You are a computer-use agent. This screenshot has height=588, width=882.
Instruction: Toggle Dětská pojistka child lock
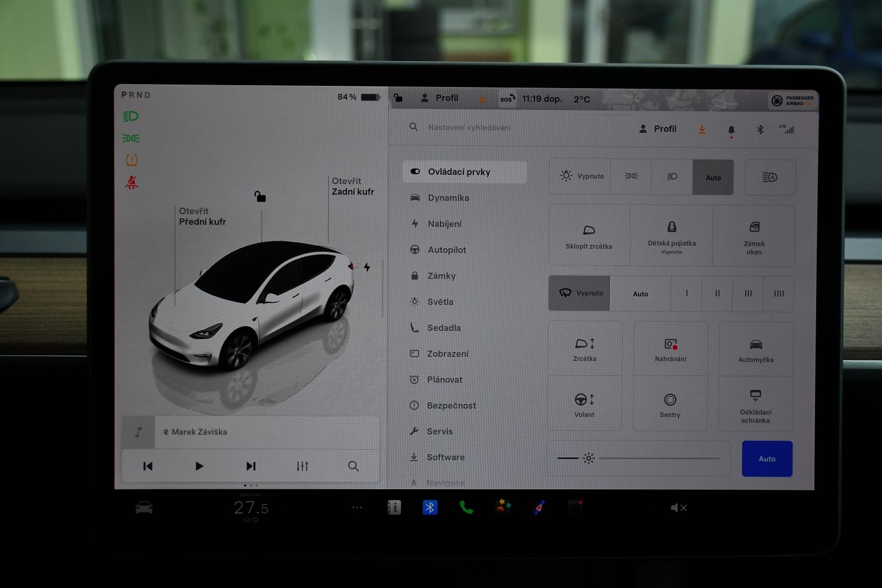tap(671, 235)
